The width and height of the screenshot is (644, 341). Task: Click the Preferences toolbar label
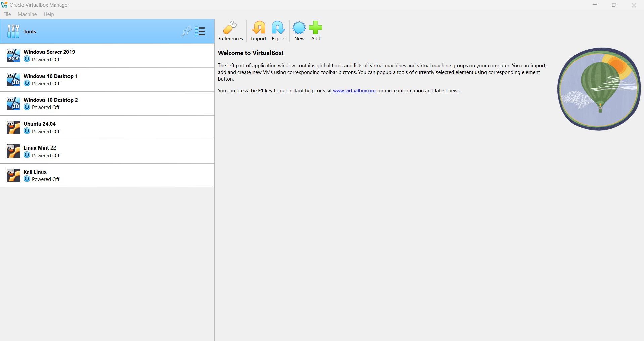pos(230,39)
